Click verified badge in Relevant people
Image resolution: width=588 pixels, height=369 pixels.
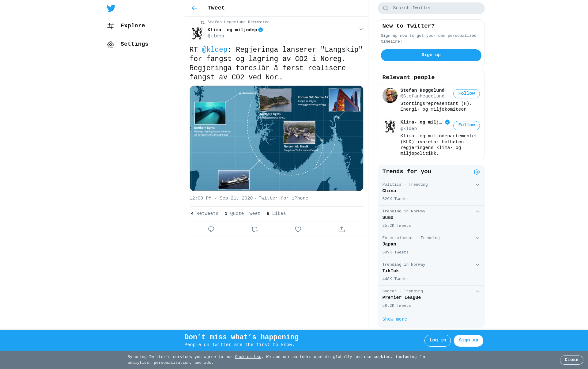click(x=447, y=122)
